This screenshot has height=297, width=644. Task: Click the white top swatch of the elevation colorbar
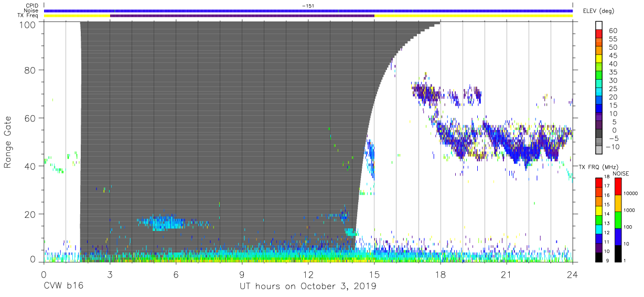(x=599, y=26)
